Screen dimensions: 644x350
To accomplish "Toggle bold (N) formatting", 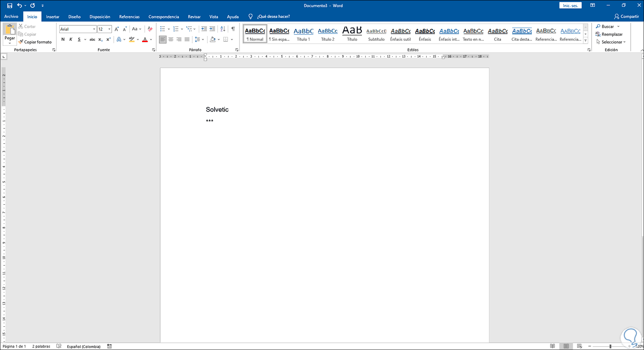I will (x=63, y=39).
